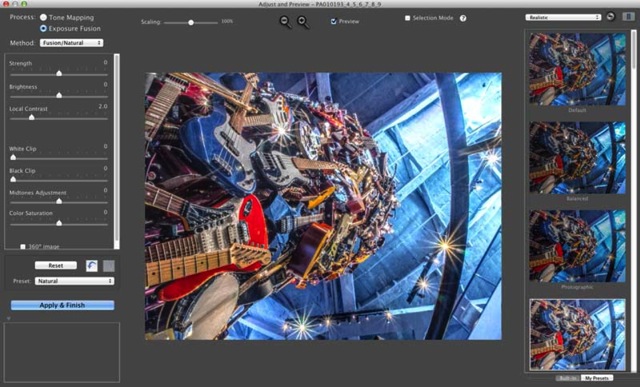Uncheck the Preview checkbox
640x387 pixels.
tap(333, 21)
